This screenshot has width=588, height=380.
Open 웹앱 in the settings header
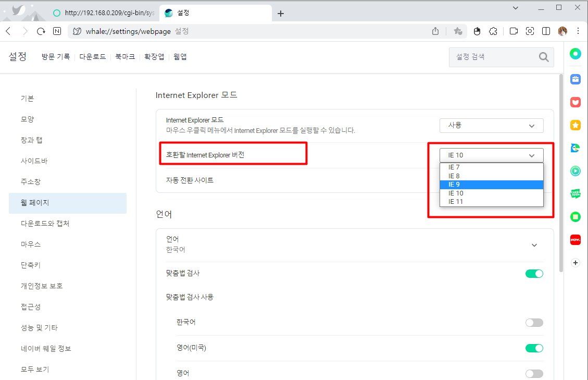(180, 57)
